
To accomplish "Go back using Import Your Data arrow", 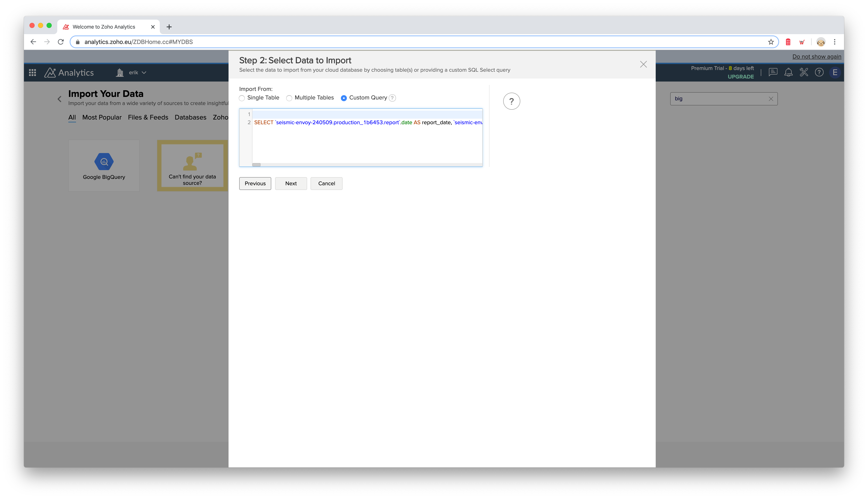I will [x=59, y=99].
